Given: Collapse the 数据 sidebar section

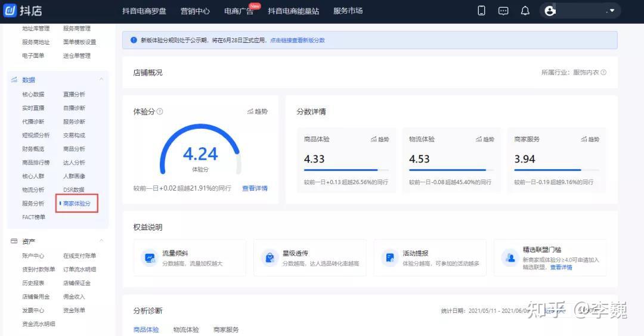Looking at the screenshot, I should 101,79.
